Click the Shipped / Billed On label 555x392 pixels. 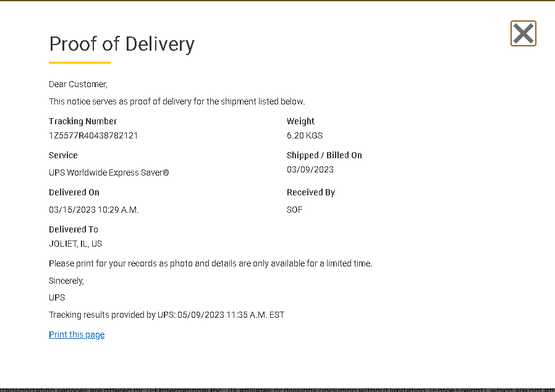[x=324, y=155]
